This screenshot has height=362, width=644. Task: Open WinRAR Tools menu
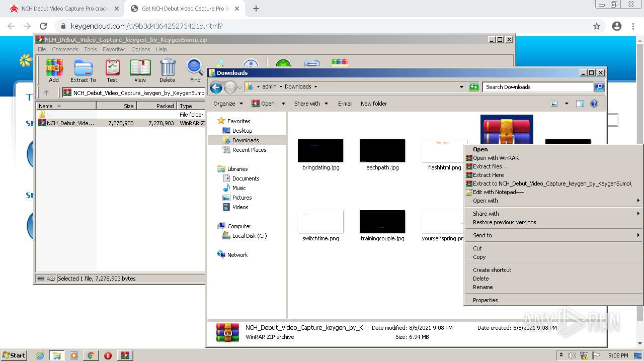[91, 49]
